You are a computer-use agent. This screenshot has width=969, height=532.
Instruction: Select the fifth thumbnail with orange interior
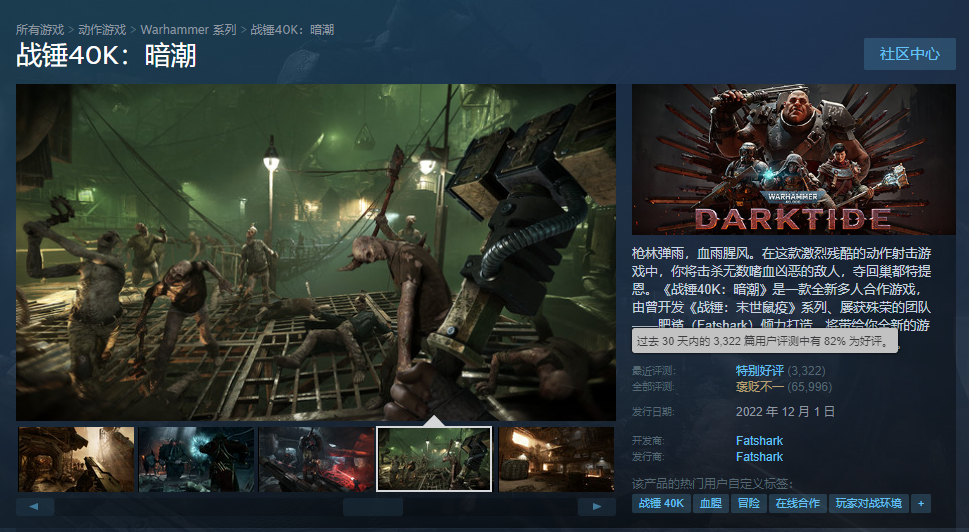[556, 459]
